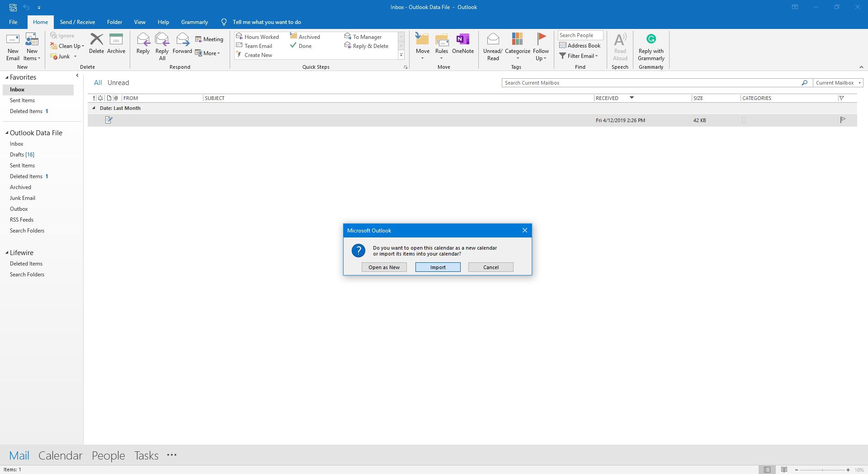Switch to the View tab
Image resolution: width=868 pixels, height=474 pixels.
click(x=140, y=22)
